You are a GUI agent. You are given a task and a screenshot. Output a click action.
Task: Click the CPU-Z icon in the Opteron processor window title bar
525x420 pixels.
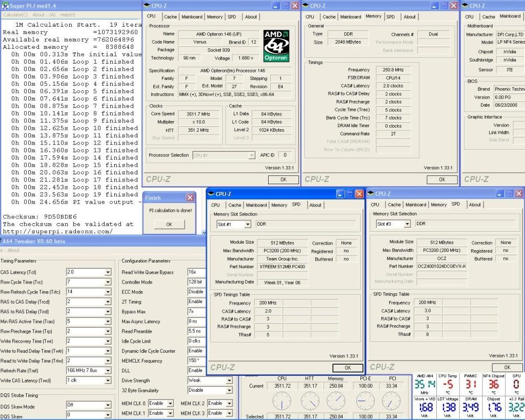pos(147,5)
